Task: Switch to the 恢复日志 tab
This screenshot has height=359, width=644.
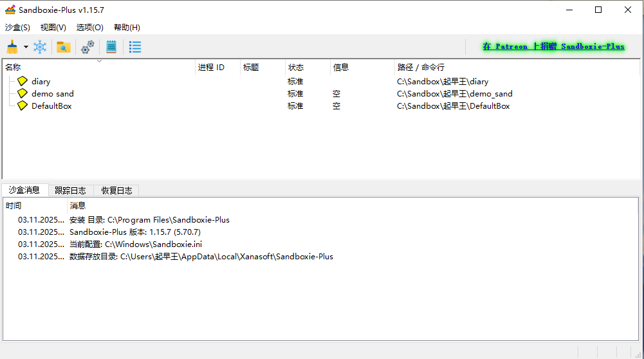Action: [x=116, y=190]
